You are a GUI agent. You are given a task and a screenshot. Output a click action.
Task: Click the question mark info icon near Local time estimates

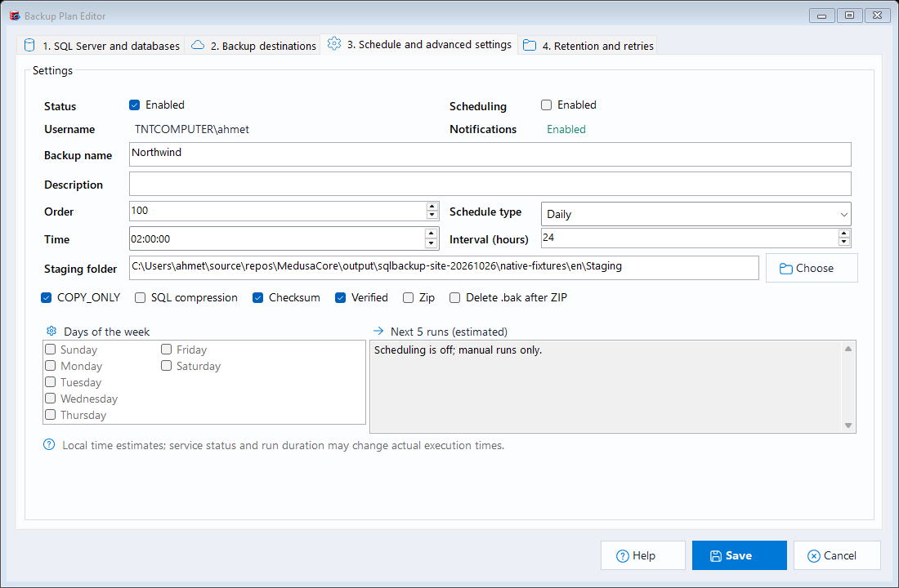click(x=49, y=445)
